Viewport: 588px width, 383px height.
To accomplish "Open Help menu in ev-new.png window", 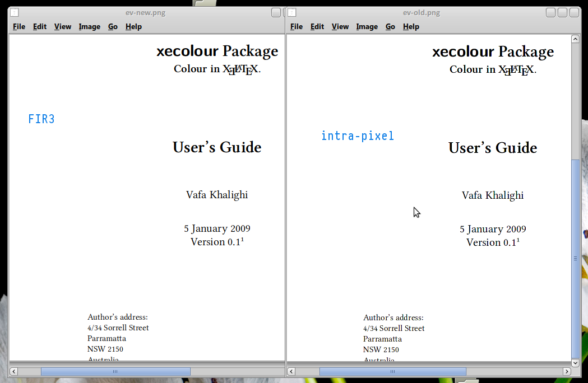I will click(133, 26).
